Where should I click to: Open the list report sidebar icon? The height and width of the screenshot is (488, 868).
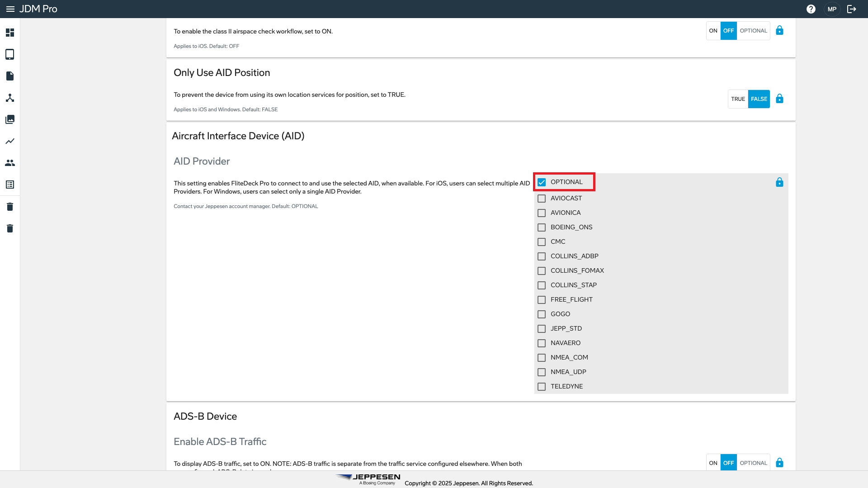(x=10, y=185)
